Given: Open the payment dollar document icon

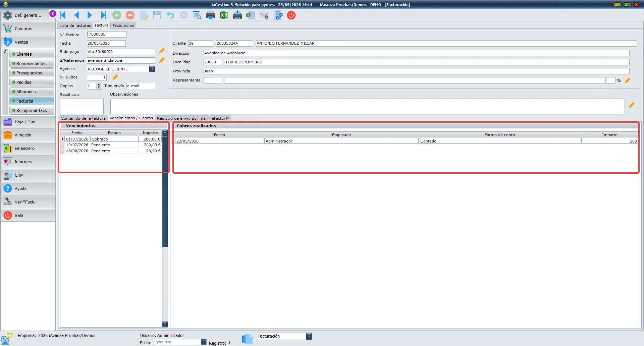Looking at the screenshot, I should click(x=251, y=15).
